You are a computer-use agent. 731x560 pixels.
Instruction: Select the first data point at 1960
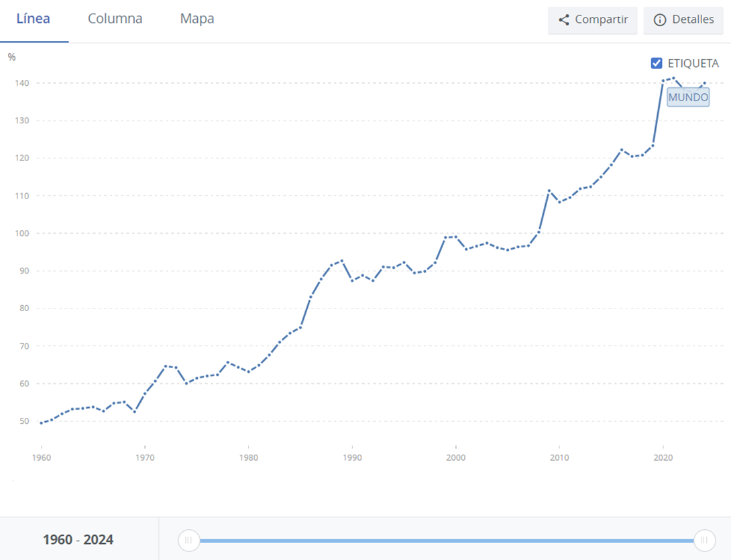point(42,423)
